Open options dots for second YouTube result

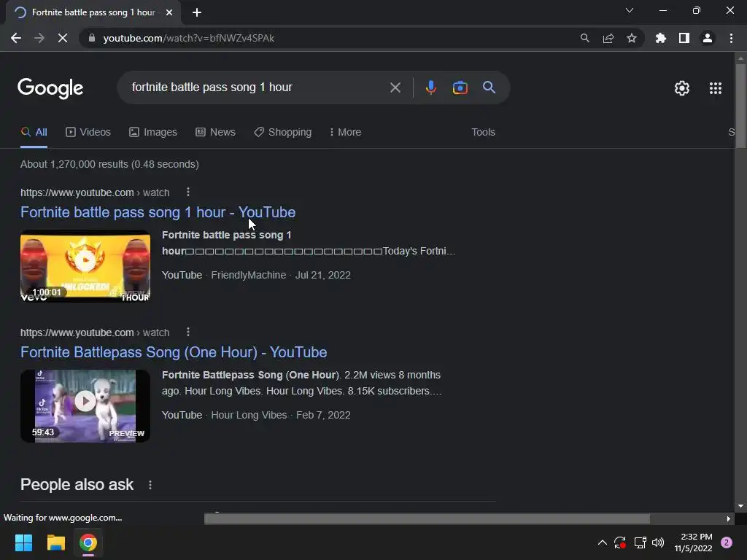188,332
